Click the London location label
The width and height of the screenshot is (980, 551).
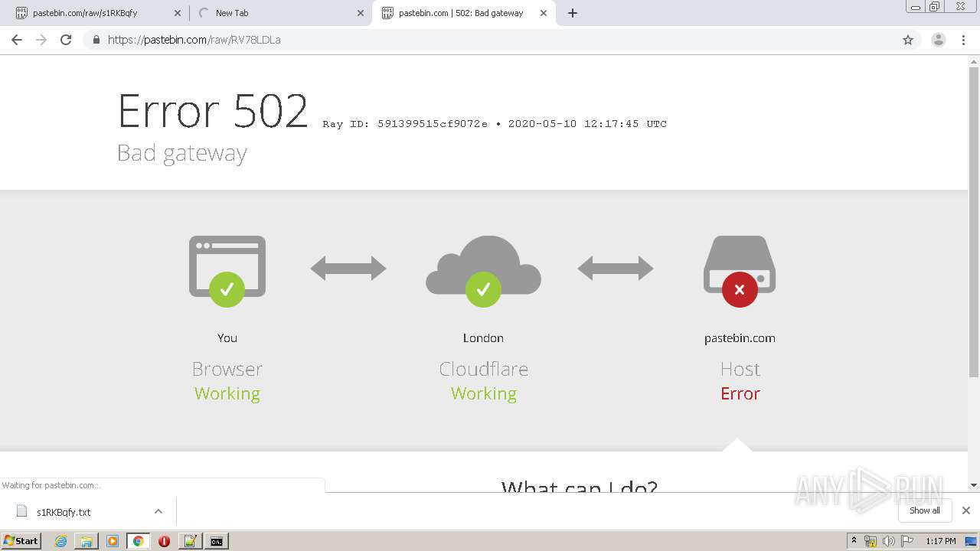[483, 338]
